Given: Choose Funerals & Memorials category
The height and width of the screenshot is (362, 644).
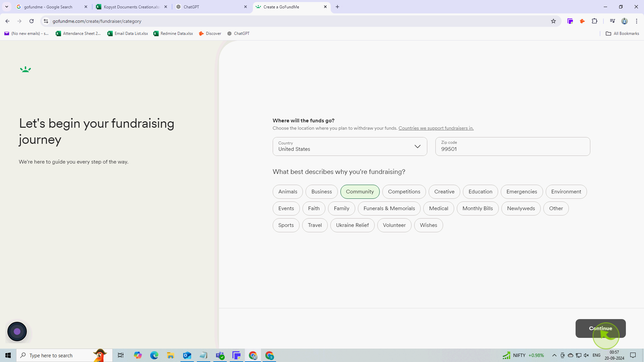Looking at the screenshot, I should click(389, 208).
